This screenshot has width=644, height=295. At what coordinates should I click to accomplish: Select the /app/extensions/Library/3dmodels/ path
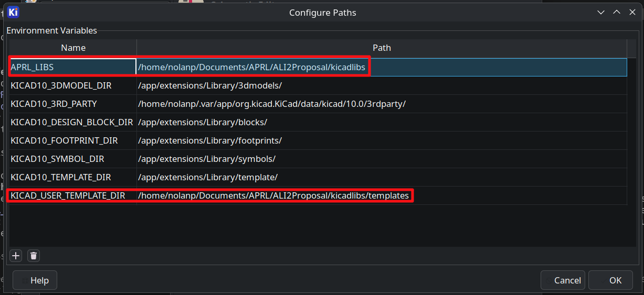382,85
